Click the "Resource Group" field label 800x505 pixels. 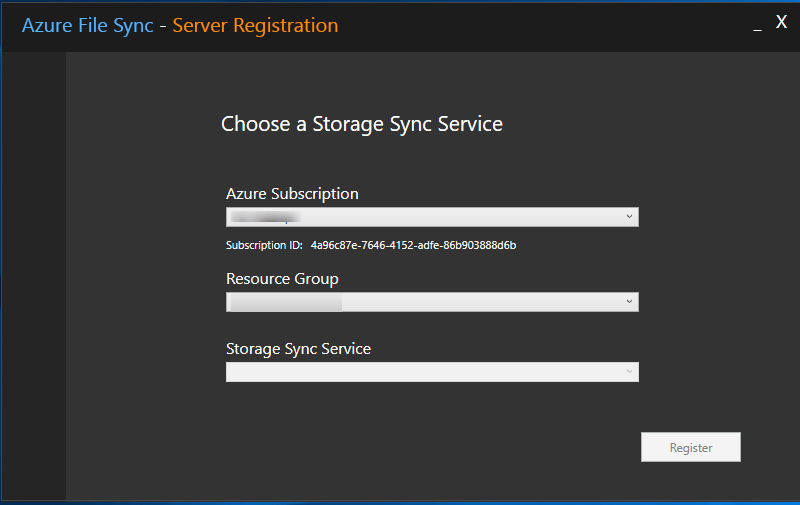(x=282, y=279)
